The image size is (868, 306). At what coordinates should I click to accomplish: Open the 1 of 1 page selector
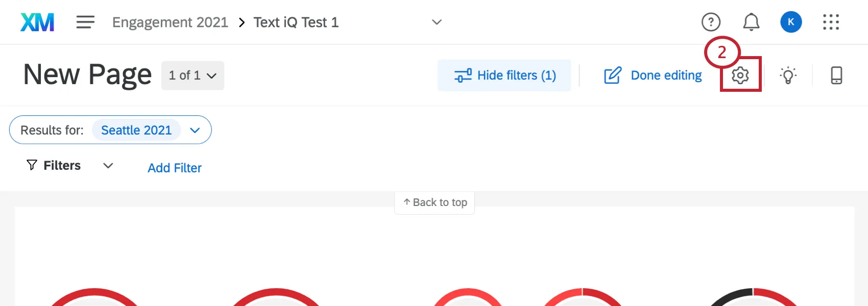(192, 75)
